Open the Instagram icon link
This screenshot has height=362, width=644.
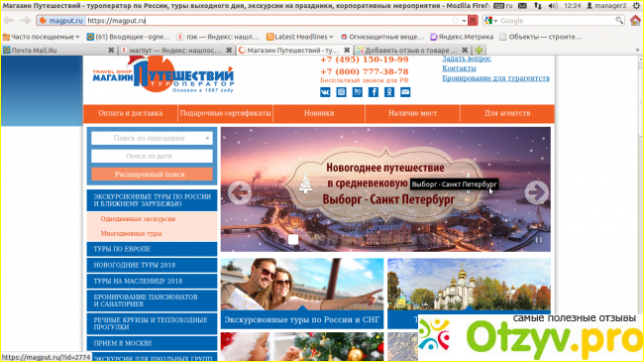(x=341, y=92)
